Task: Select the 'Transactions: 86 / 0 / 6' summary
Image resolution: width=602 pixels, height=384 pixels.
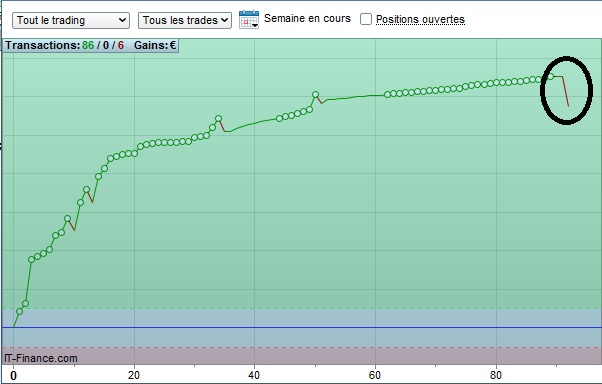Action: 64,45
